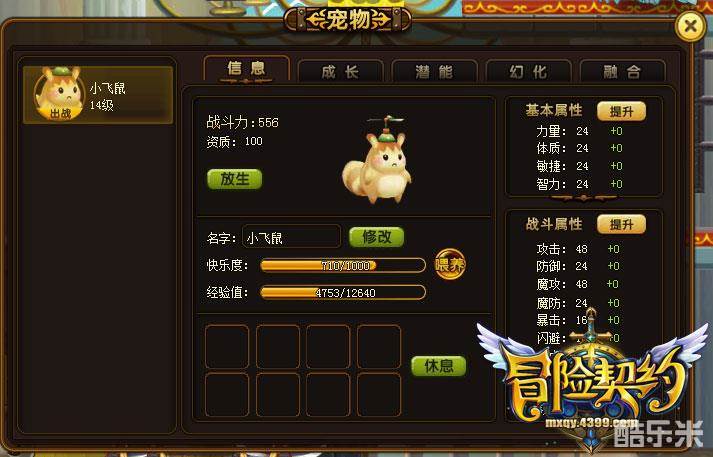Select the 信息 tab
Screen dimensions: 713x457
click(x=246, y=70)
